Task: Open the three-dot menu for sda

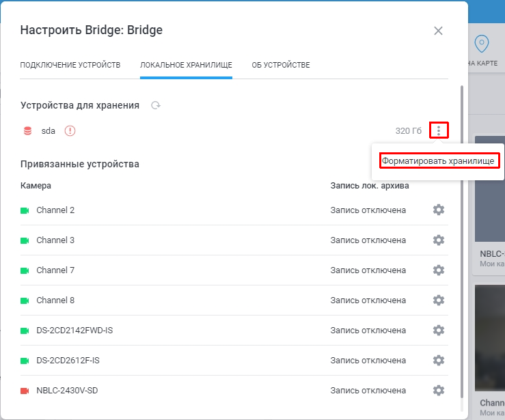Action: tap(439, 130)
